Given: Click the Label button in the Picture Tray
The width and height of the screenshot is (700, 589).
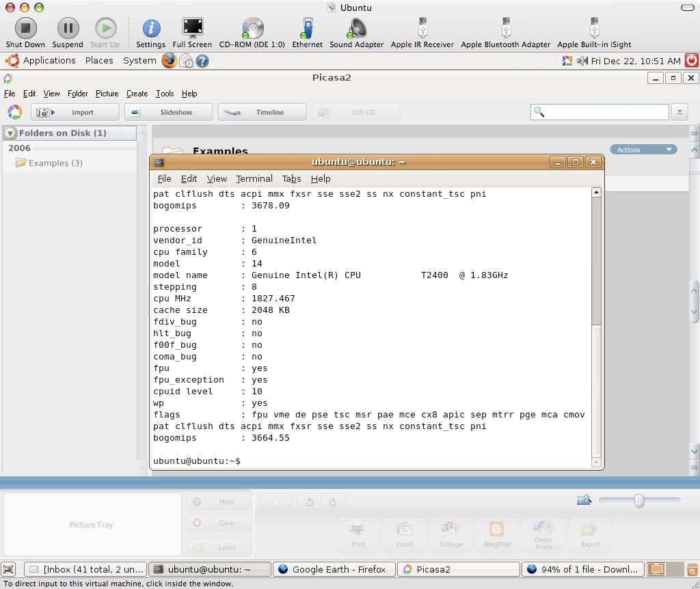Looking at the screenshot, I should [x=219, y=547].
